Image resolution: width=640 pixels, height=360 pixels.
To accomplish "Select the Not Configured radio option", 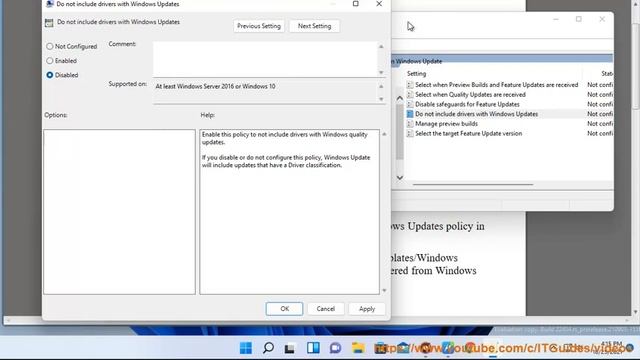I will (x=72, y=47).
